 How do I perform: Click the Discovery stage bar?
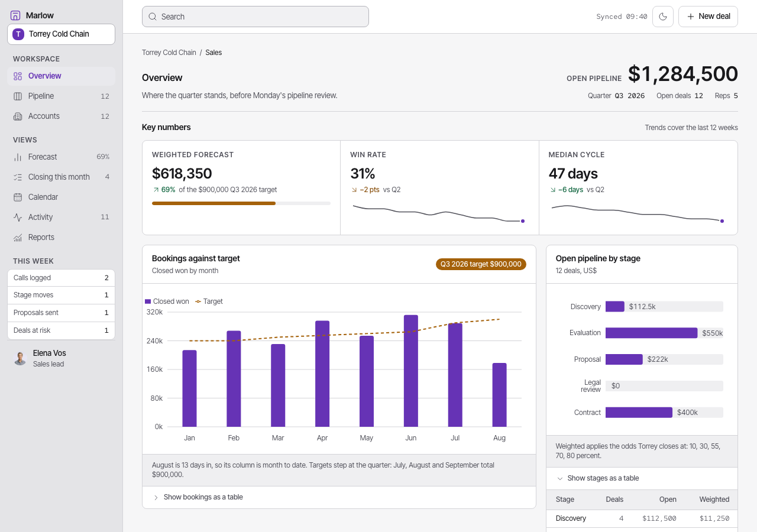615,306
